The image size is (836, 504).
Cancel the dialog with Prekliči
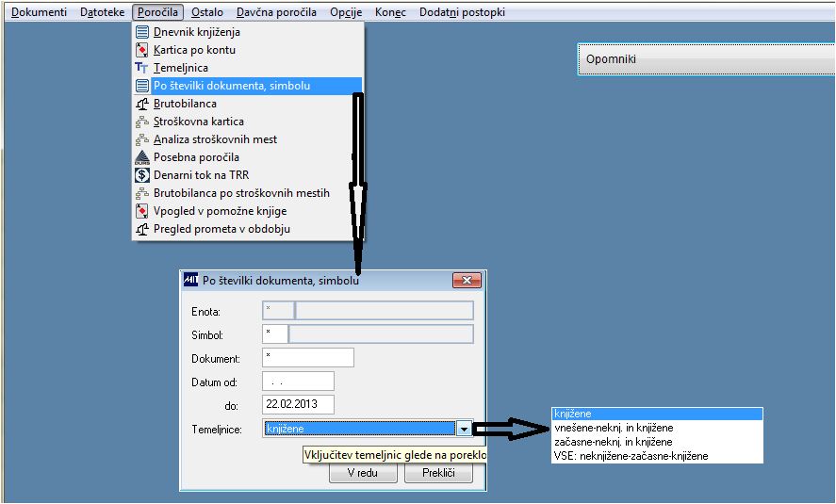(438, 473)
